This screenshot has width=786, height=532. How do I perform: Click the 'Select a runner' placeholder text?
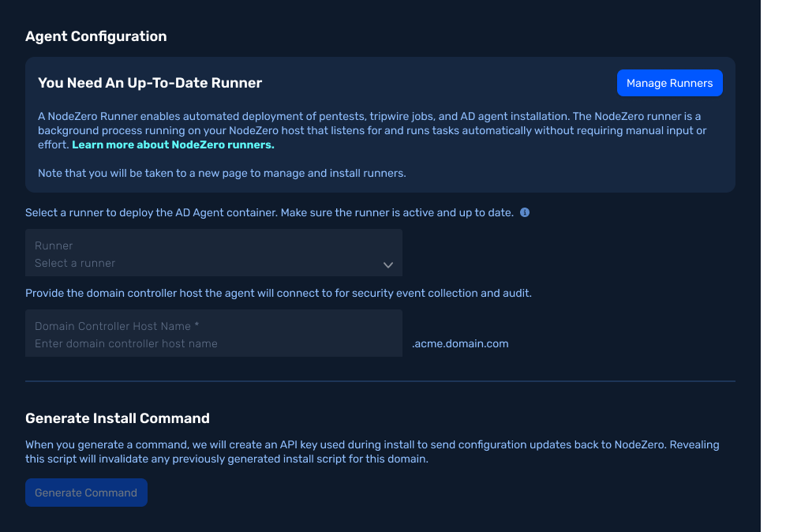[x=75, y=264]
